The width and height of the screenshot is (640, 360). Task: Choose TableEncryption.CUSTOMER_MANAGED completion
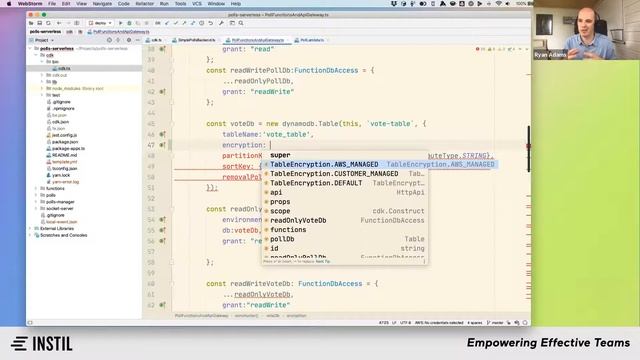coord(345,173)
